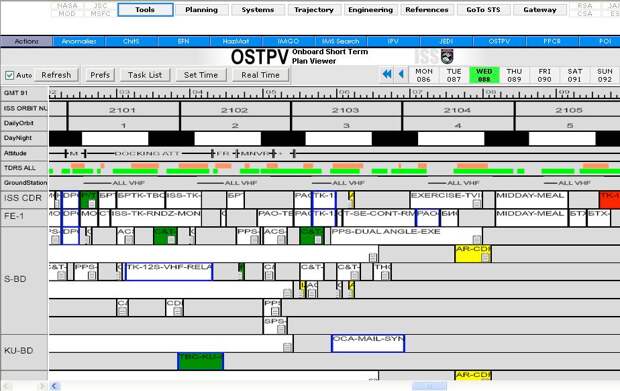This screenshot has width=620, height=391.
Task: Click the scroll-left arrow at bottom
Action: (55, 386)
